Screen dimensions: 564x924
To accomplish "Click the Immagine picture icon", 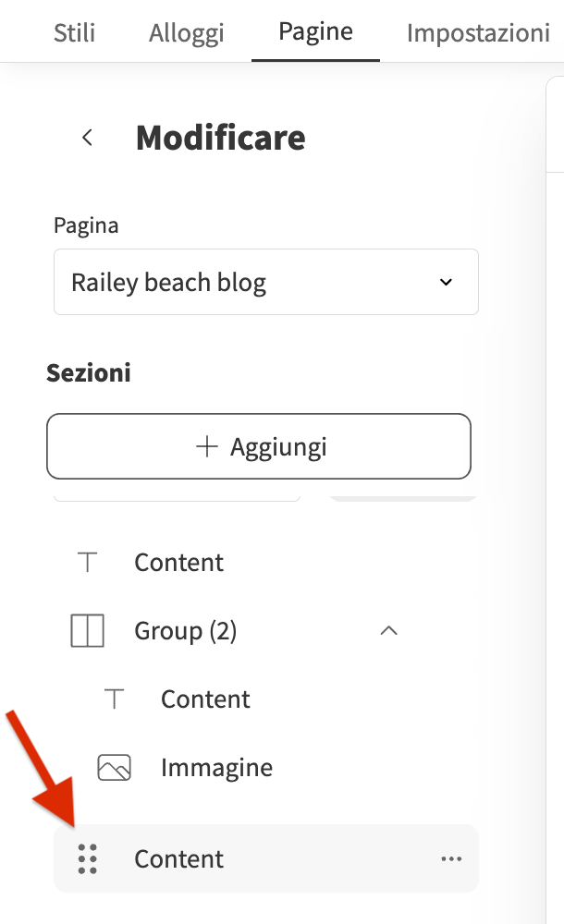I will pos(114,767).
